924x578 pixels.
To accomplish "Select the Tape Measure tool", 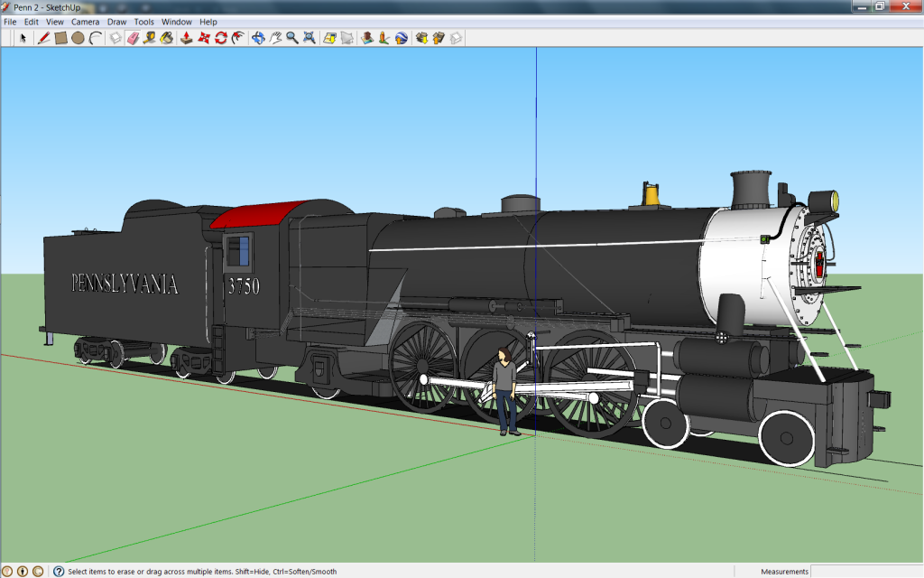I will pyautogui.click(x=150, y=38).
